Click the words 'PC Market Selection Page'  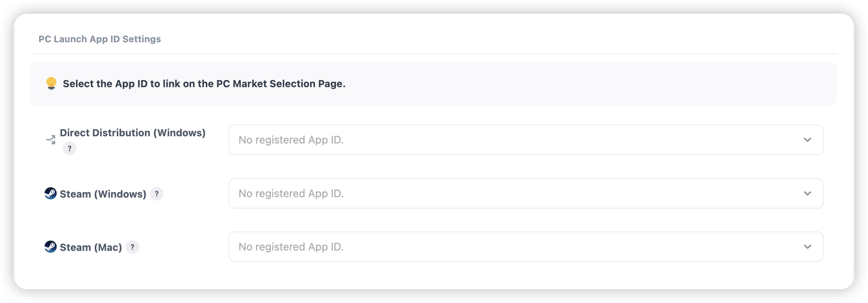[x=280, y=84]
